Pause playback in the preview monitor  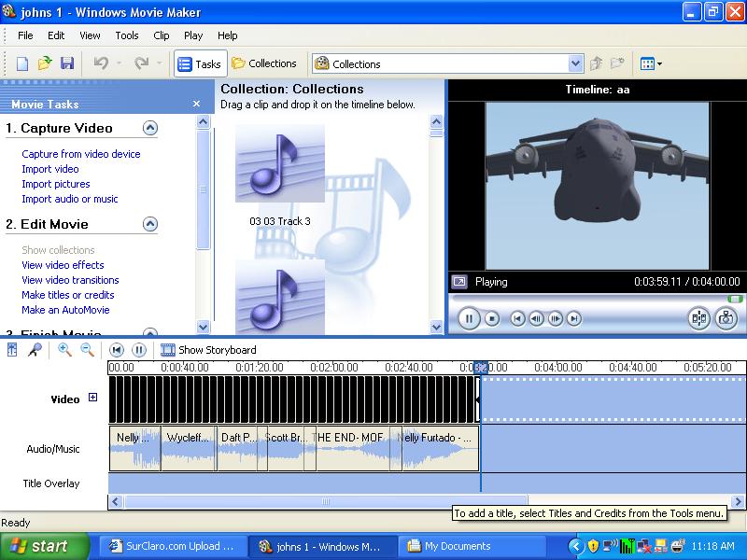(x=469, y=318)
